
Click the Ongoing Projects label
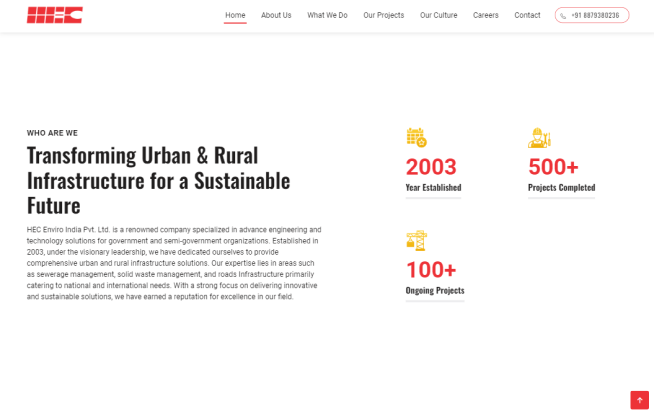pos(435,290)
